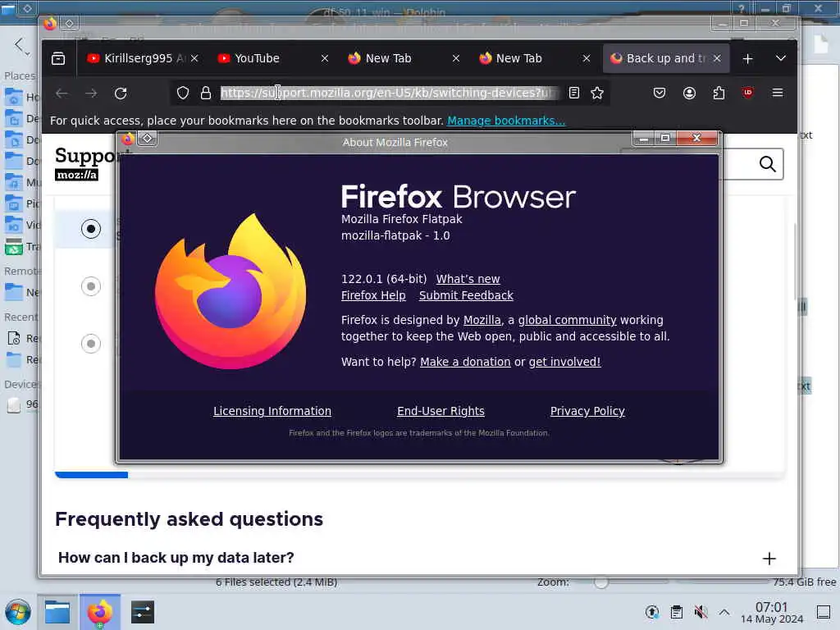Go back in the Dolphin window
840x630 pixels.
tap(20, 45)
